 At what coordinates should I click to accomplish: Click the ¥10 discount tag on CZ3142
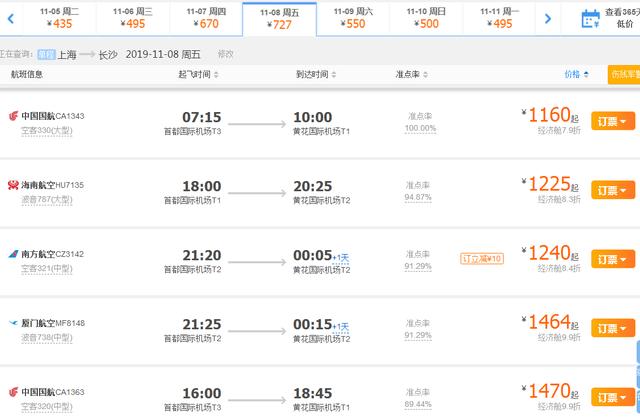pos(482,259)
